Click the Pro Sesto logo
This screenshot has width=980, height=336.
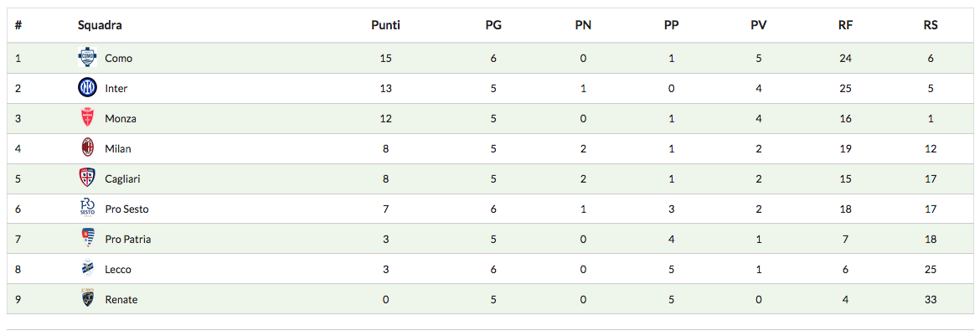87,209
